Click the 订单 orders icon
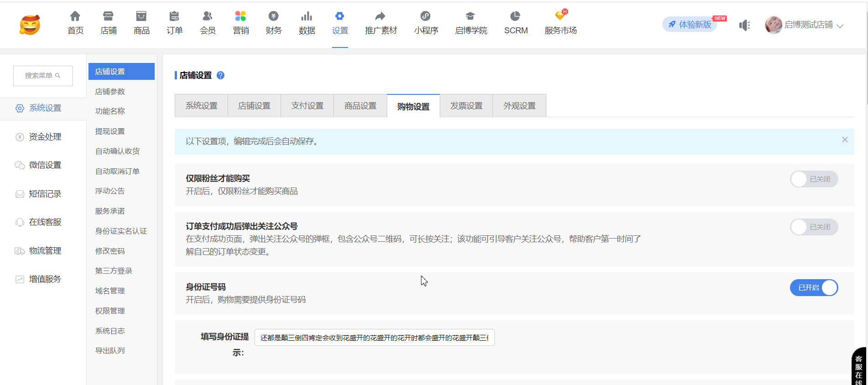The width and height of the screenshot is (868, 385). [174, 17]
